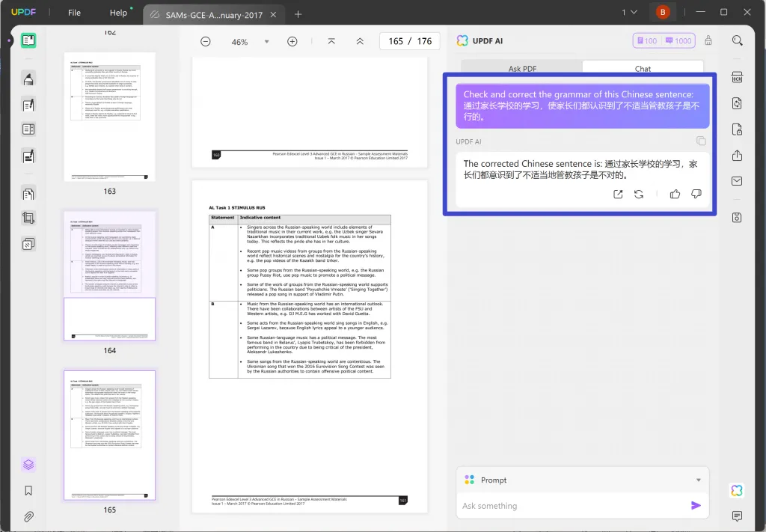766x532 pixels.
Task: Open the Organize Pages tool in sidebar
Action: point(28,129)
